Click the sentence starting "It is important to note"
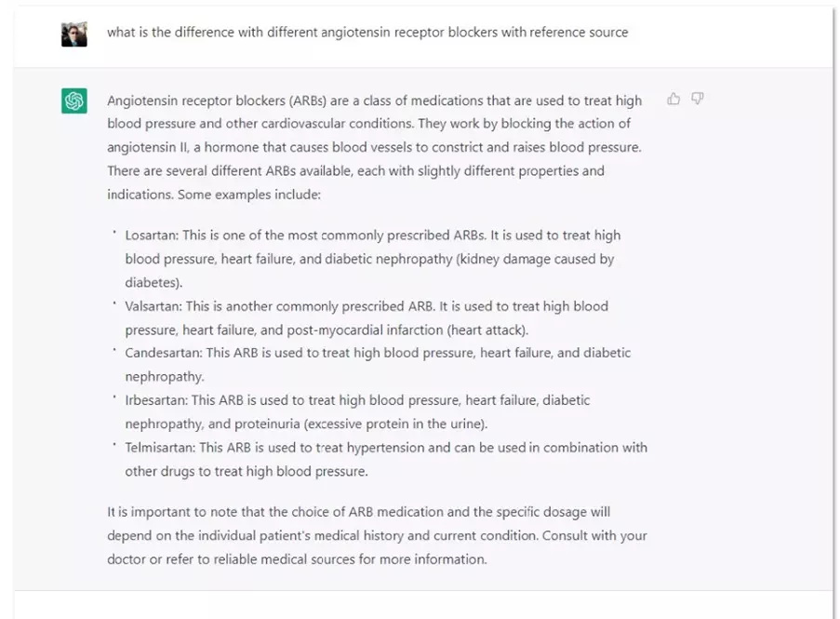The width and height of the screenshot is (840, 619). [x=358, y=512]
